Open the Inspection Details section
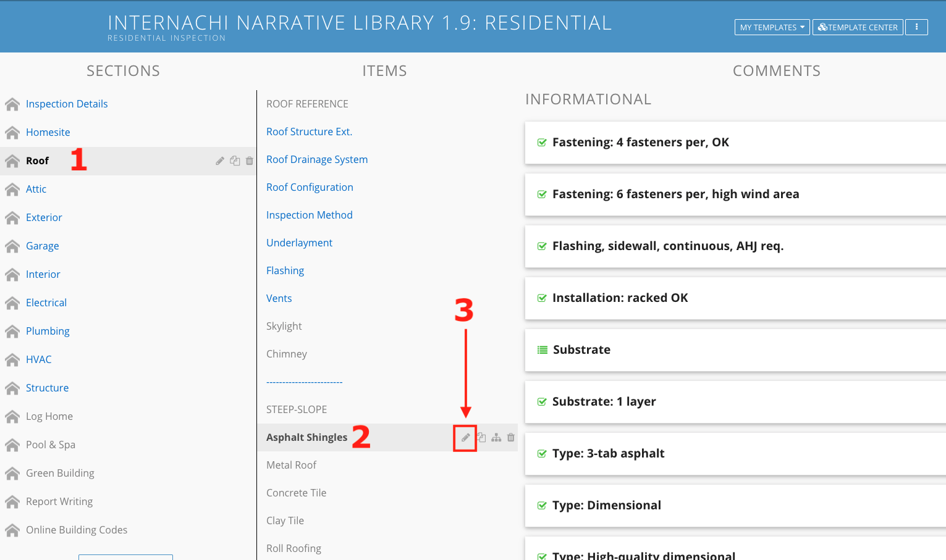 pos(67,104)
